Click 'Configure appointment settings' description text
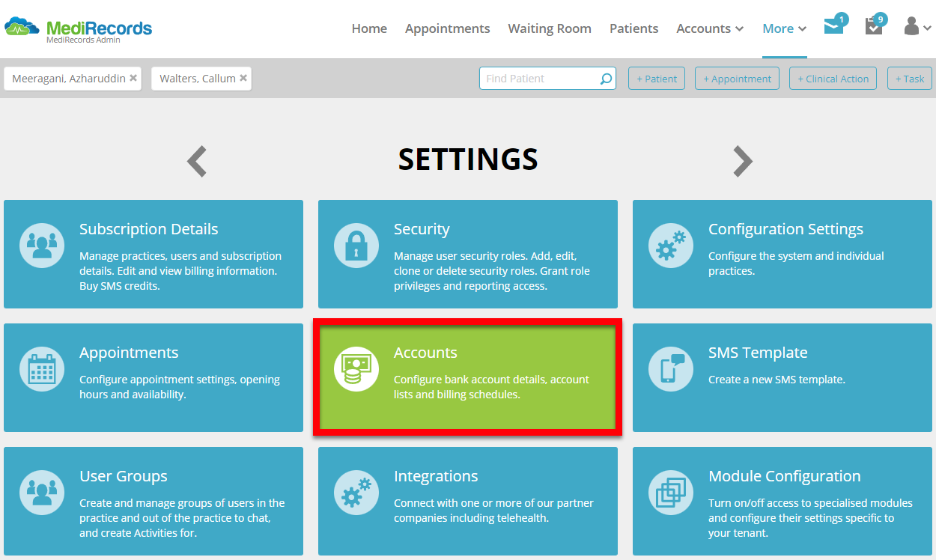 (180, 387)
